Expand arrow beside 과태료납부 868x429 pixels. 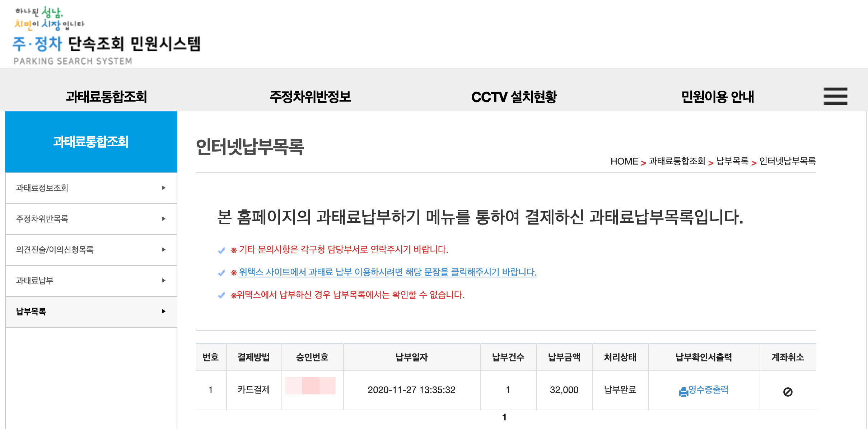tap(164, 281)
